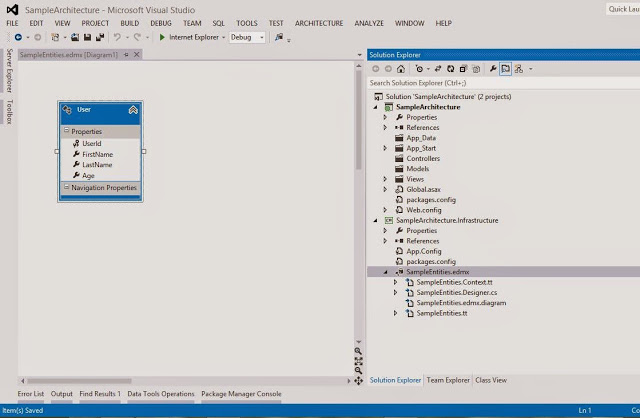Screen dimensions: 640x418
Task: Open Properties wrench icon in Solution Explorer
Action: 493,69
